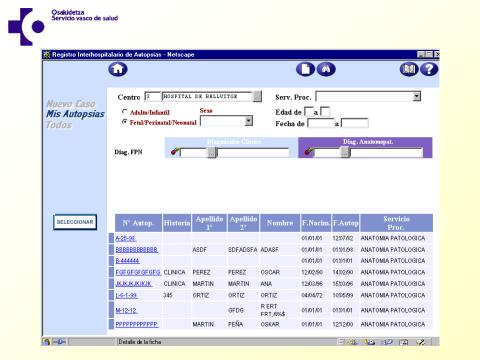The height and width of the screenshot is (360, 480).
Task: Click the N° Autop. column header
Action: [138, 223]
